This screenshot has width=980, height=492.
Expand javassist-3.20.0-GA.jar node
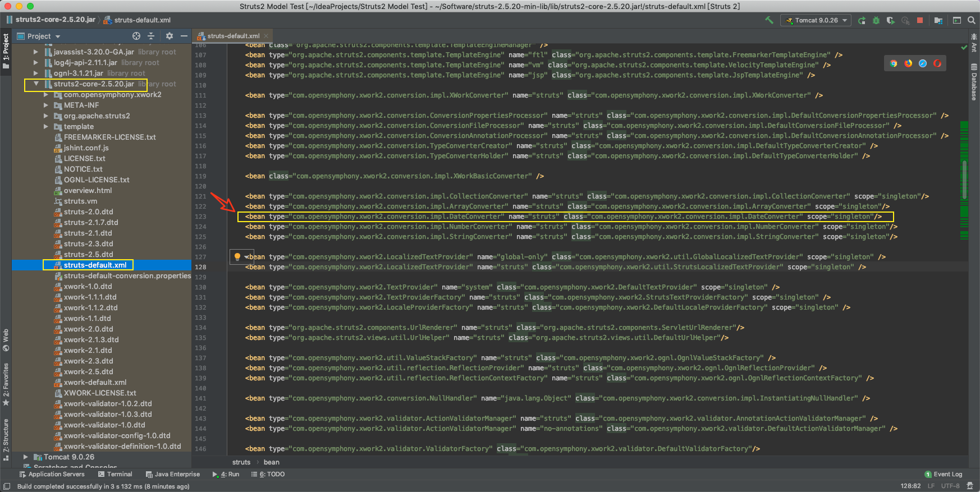coord(36,52)
